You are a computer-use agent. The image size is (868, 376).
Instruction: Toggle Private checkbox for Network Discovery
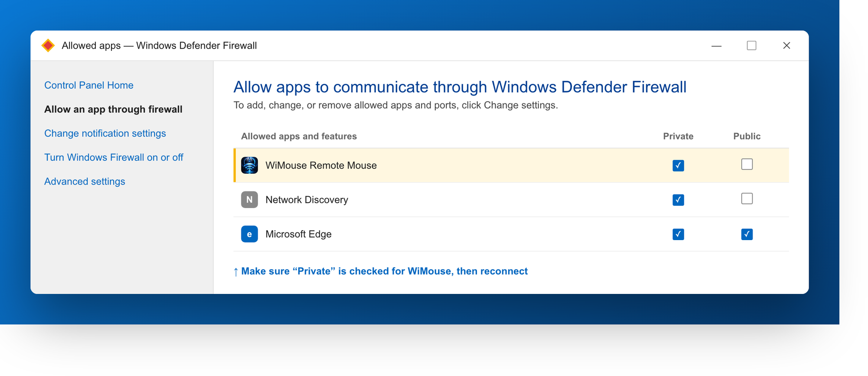678,200
